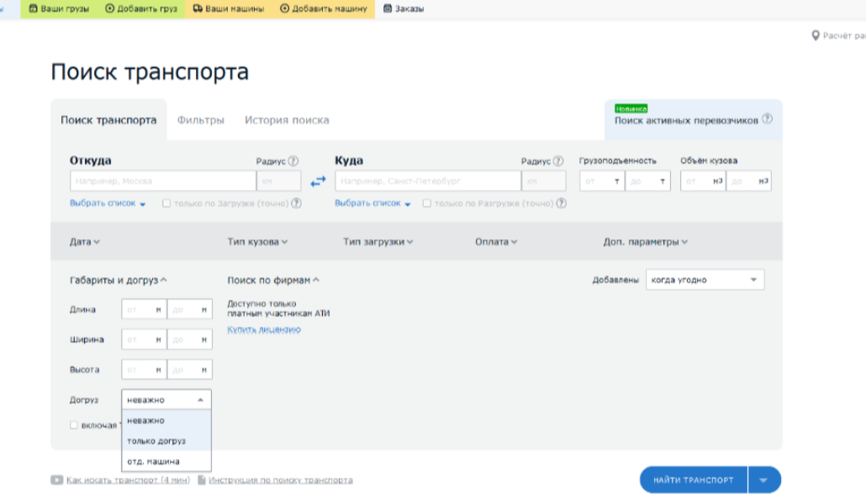This screenshot has width=866, height=504.
Task: Expand the Тип кузова filter section
Action: pos(257,242)
